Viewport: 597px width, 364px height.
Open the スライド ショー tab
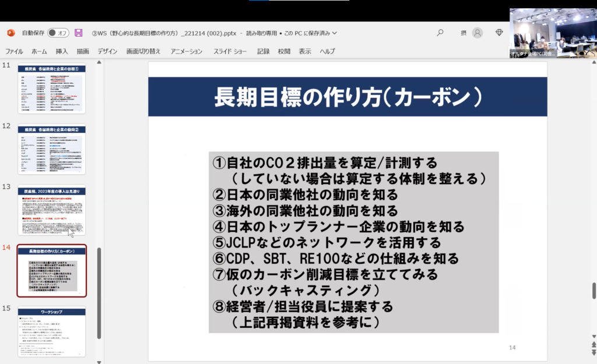click(x=230, y=51)
